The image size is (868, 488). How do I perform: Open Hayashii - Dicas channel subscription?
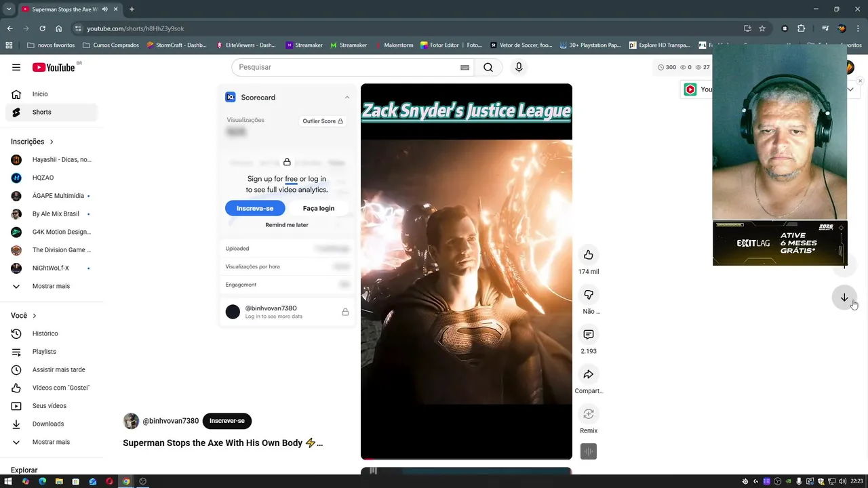(52, 160)
